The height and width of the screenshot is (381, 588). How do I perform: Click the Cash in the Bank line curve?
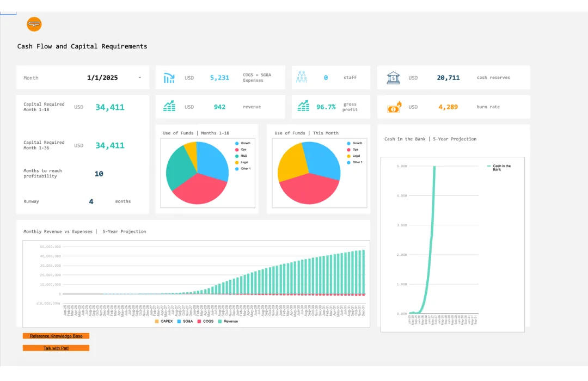point(432,240)
